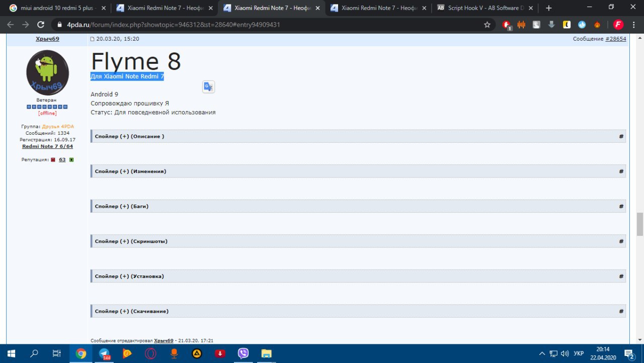
Task: Open Google Play Music taskbar icon
Action: (127, 353)
